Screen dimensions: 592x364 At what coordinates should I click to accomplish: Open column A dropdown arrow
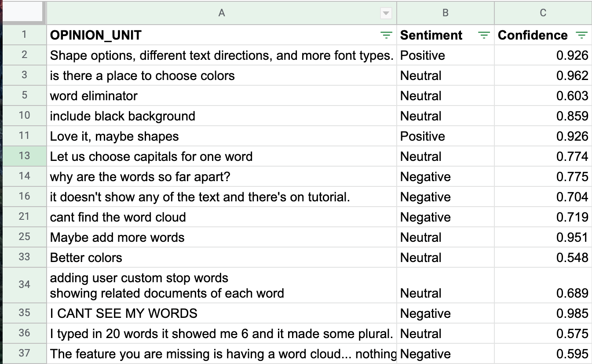click(x=386, y=14)
